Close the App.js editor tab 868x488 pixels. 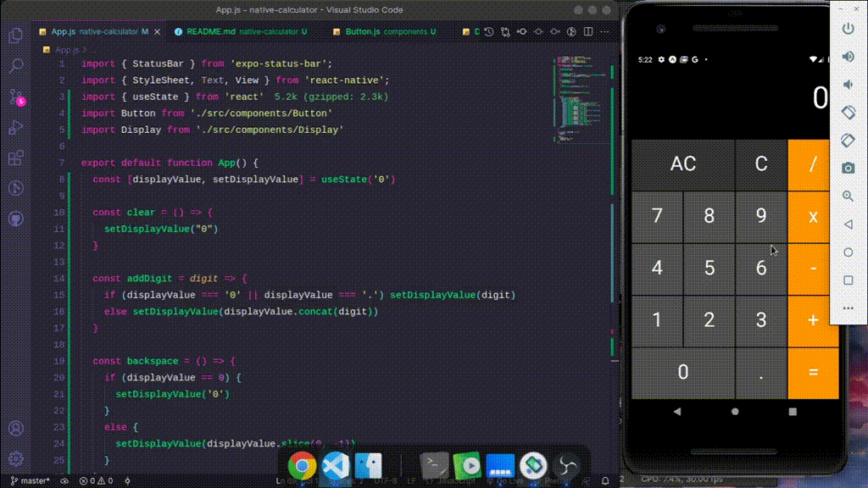click(x=157, y=32)
